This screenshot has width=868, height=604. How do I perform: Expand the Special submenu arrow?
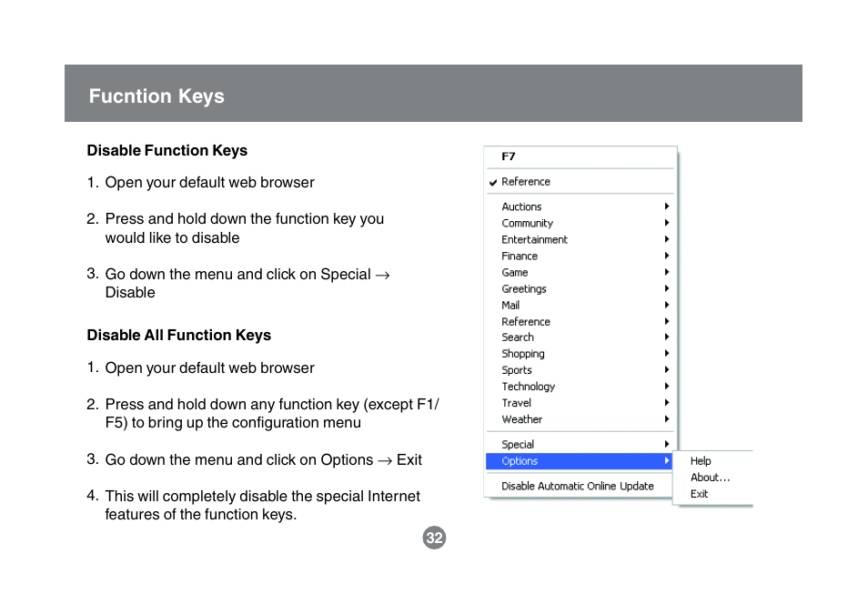(x=667, y=444)
